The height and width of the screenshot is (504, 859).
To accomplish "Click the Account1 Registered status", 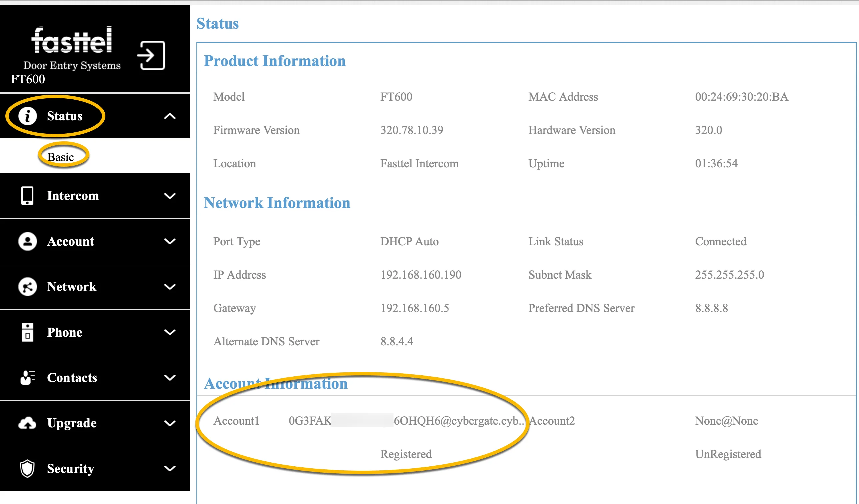I will pyautogui.click(x=406, y=454).
